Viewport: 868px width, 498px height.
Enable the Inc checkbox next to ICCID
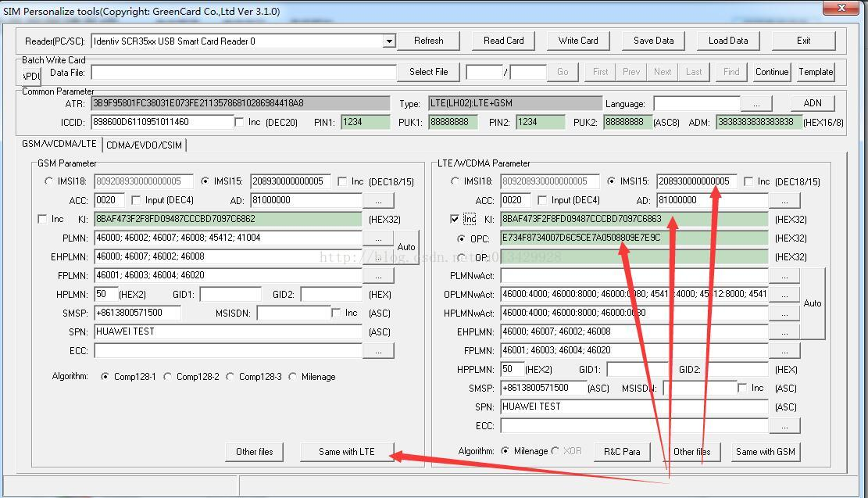point(240,122)
